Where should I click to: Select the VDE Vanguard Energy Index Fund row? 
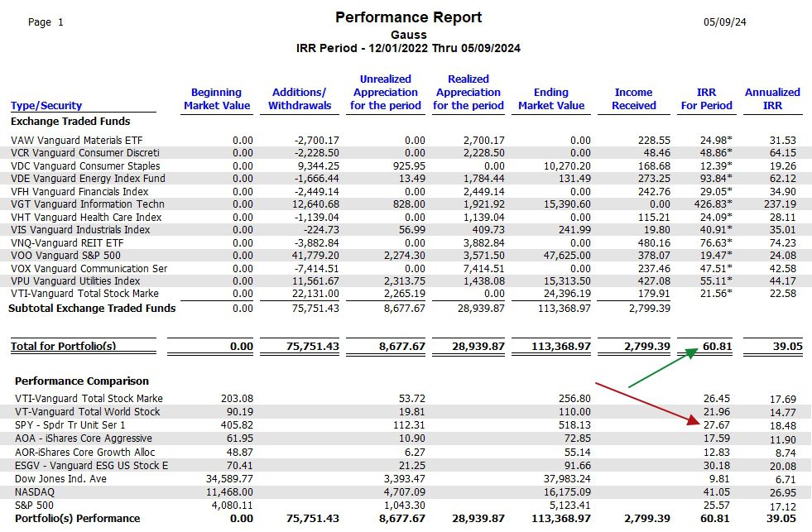(x=406, y=179)
